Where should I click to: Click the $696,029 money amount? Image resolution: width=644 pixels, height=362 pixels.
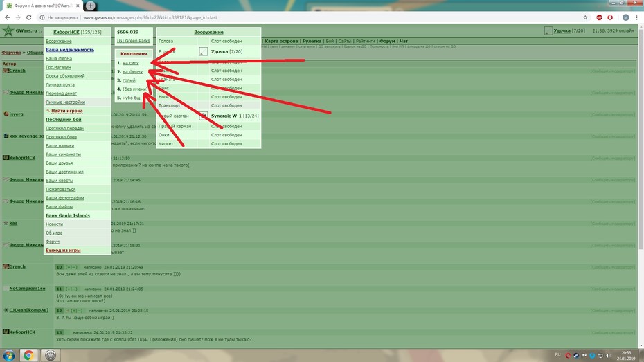[127, 32]
